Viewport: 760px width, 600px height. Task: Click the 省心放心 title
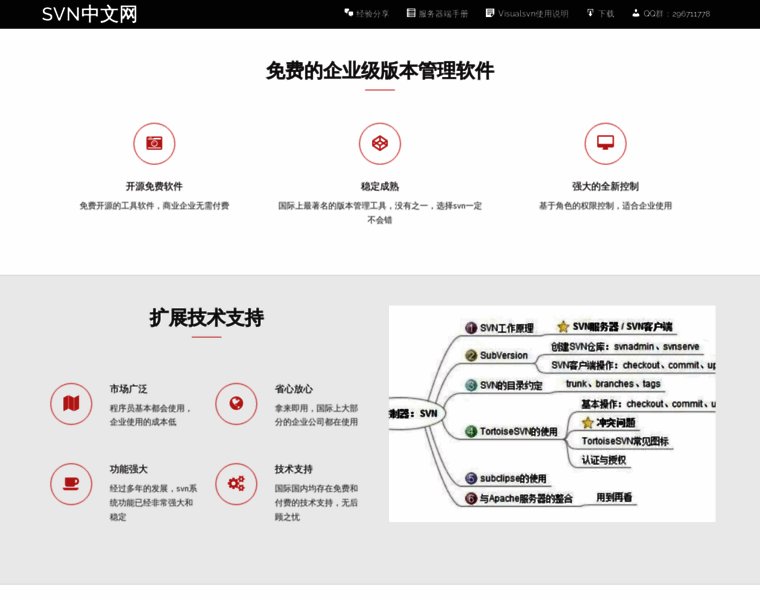[x=294, y=389]
